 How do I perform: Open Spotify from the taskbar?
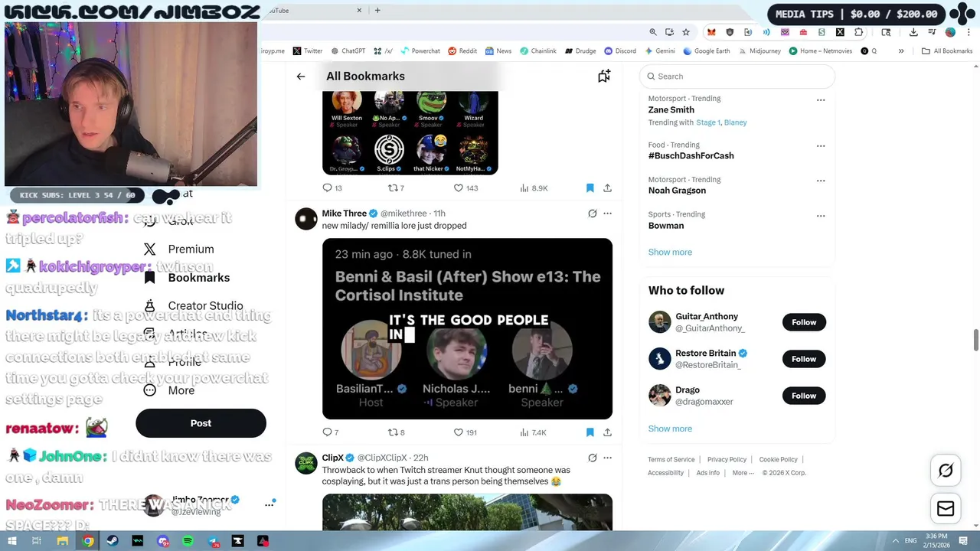coord(188,541)
